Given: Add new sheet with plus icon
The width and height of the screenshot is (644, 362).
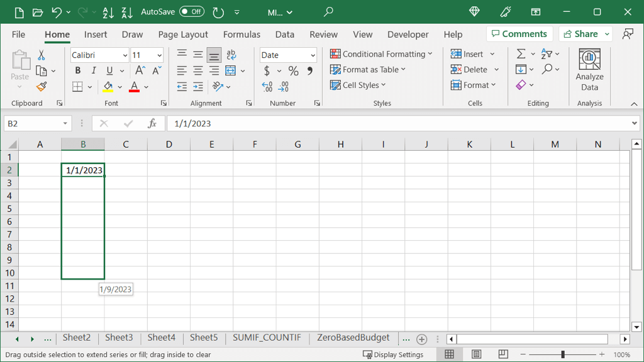Looking at the screenshot, I should tap(422, 339).
